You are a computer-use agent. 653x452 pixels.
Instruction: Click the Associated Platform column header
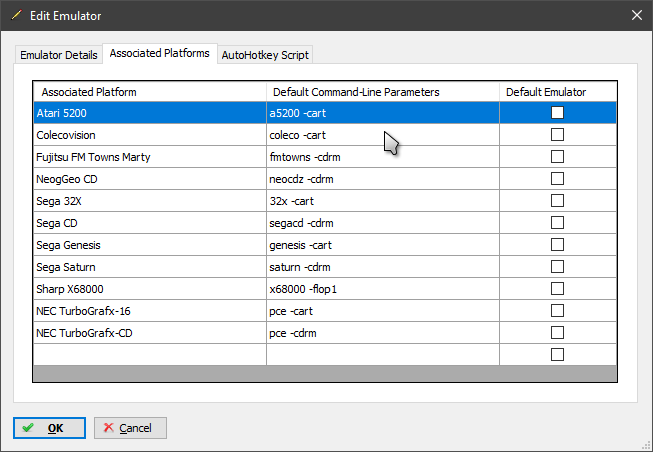pyautogui.click(x=150, y=92)
